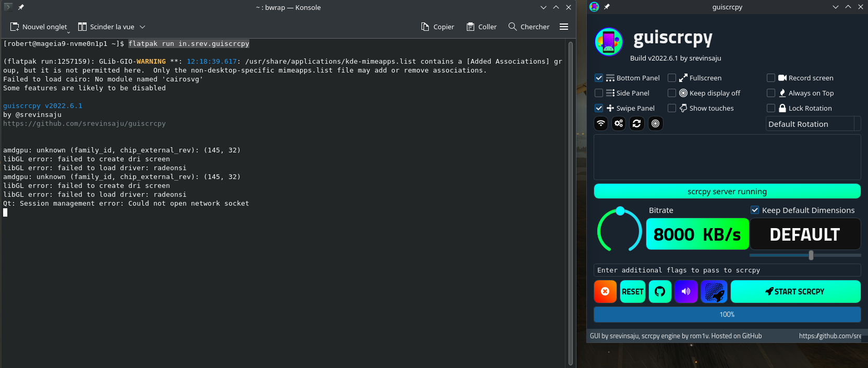This screenshot has height=368, width=868.
Task: Click the guiscrcpy app icon in title bar
Action: pyautogui.click(x=594, y=7)
